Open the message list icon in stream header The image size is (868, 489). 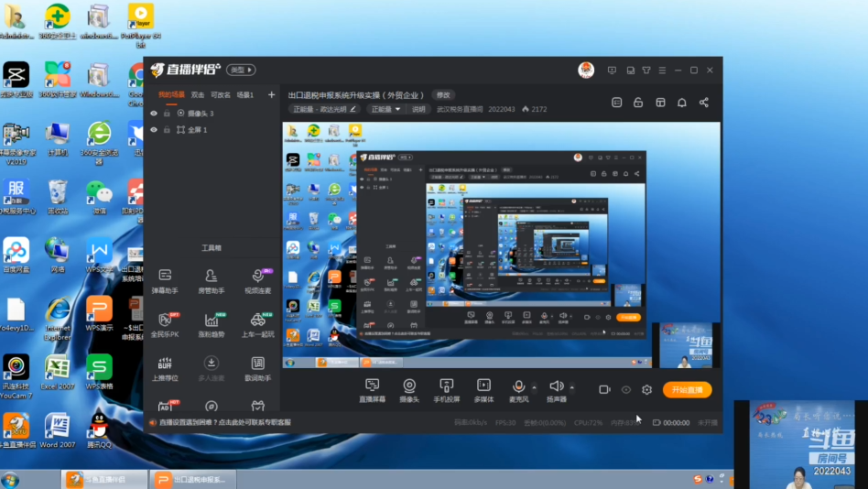point(616,103)
